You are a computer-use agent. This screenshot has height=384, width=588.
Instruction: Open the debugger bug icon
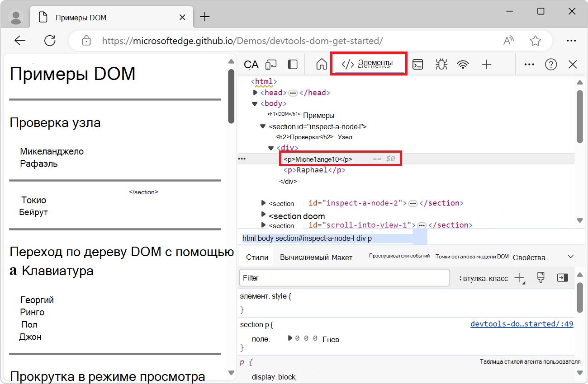[x=441, y=64]
